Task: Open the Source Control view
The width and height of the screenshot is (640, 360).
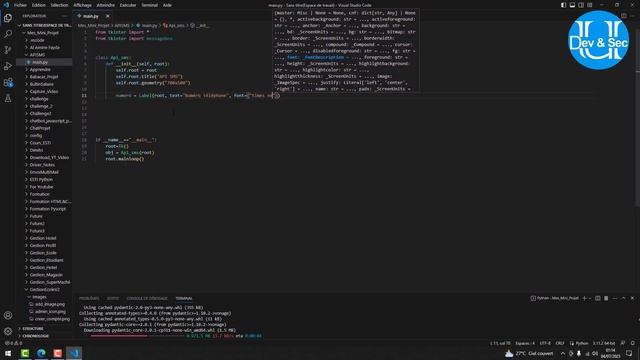Action: click(8, 50)
